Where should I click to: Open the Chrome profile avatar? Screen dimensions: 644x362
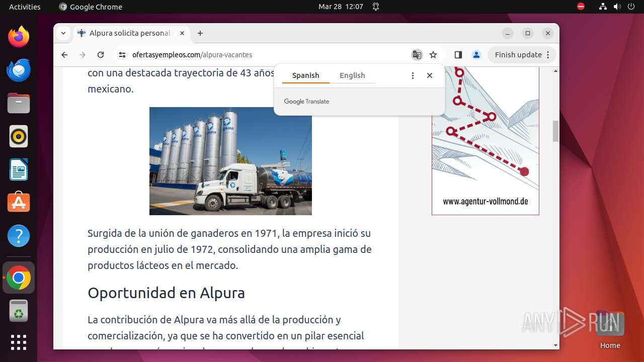(476, 55)
